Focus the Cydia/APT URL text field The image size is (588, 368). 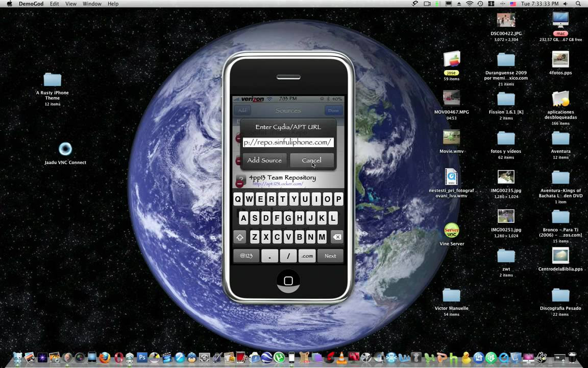point(288,142)
